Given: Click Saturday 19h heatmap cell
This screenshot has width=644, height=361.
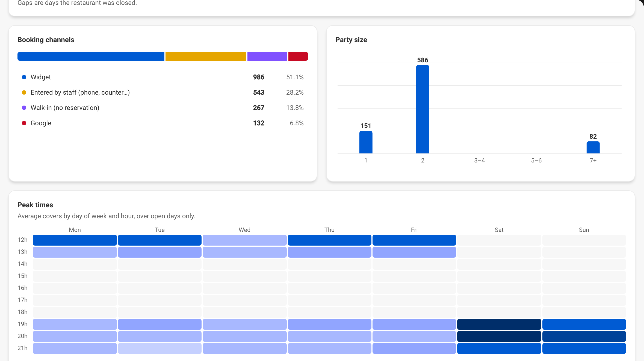Looking at the screenshot, I should point(499,324).
